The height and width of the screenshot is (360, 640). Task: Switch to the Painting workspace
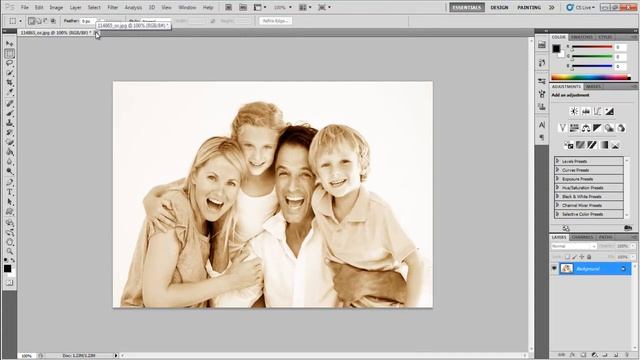[x=529, y=7]
